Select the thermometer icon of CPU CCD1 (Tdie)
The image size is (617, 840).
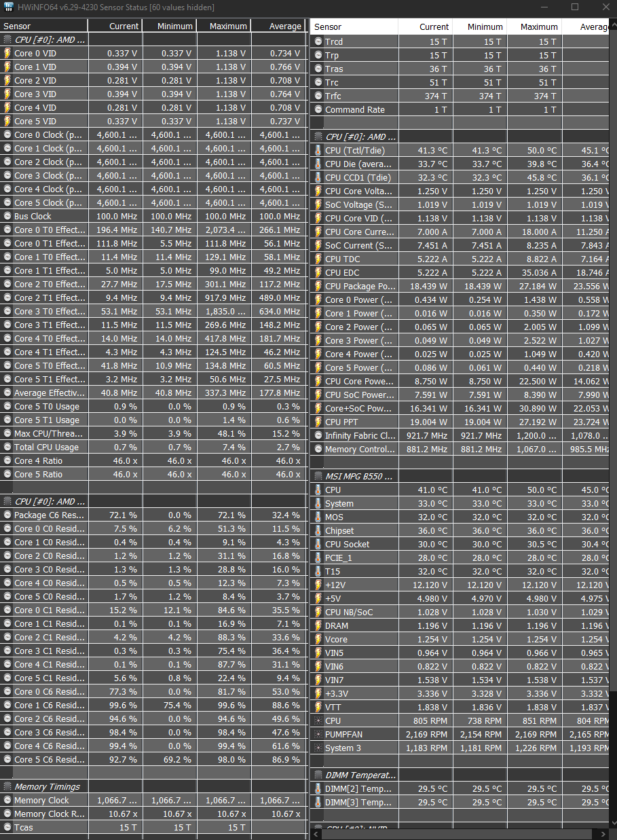318,177
